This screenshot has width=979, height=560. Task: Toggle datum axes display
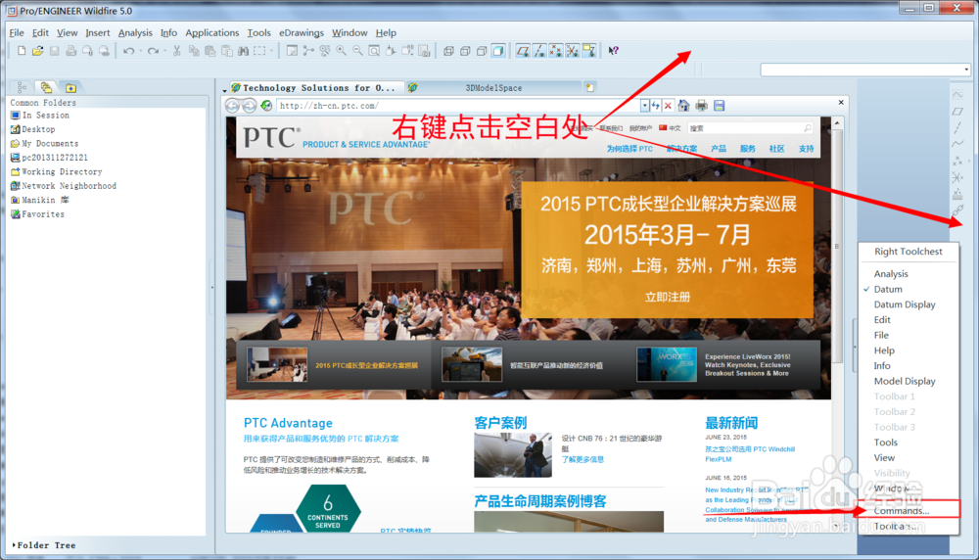point(539,51)
